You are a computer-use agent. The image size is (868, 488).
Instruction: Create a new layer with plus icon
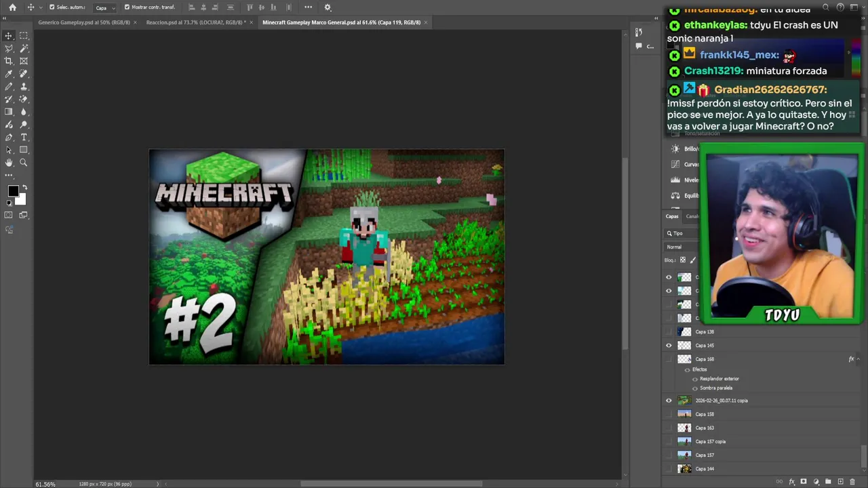coord(840,482)
